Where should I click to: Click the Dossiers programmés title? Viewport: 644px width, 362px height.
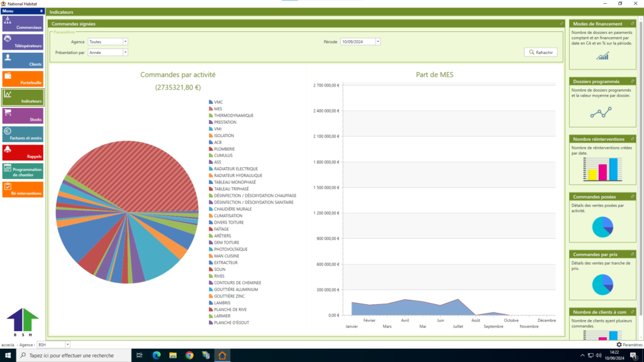[596, 81]
